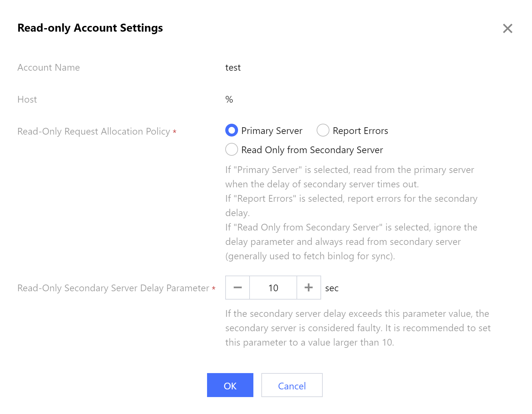Click the dialog title "Read-only Account Settings"

(90, 28)
